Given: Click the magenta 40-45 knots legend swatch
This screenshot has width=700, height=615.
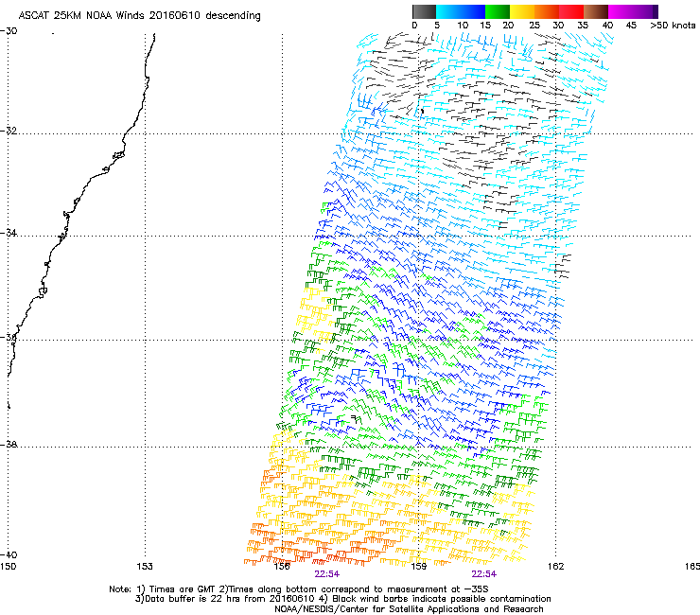Looking at the screenshot, I should tap(621, 11).
